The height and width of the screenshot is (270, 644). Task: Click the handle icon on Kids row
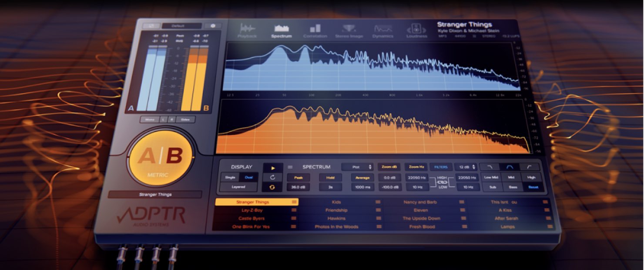coord(377,202)
